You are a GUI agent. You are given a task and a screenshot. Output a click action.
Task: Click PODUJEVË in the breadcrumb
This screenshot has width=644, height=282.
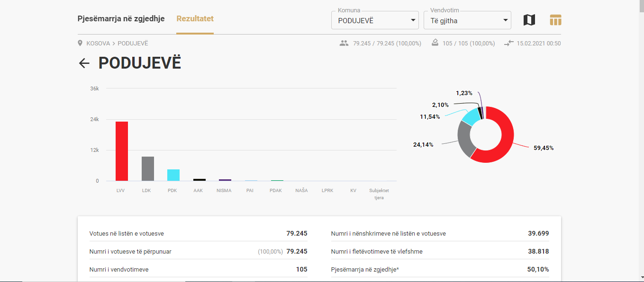pos(133,43)
